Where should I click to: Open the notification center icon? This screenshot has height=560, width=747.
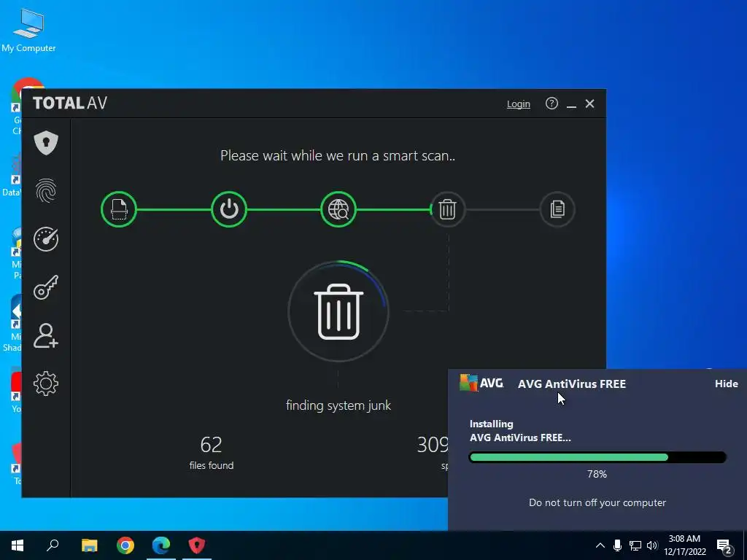724,546
